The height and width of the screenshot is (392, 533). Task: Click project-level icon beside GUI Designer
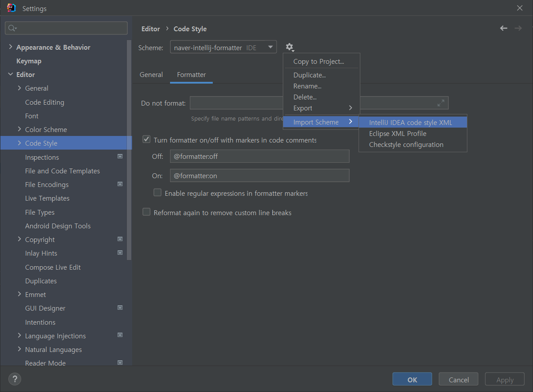[x=120, y=308]
